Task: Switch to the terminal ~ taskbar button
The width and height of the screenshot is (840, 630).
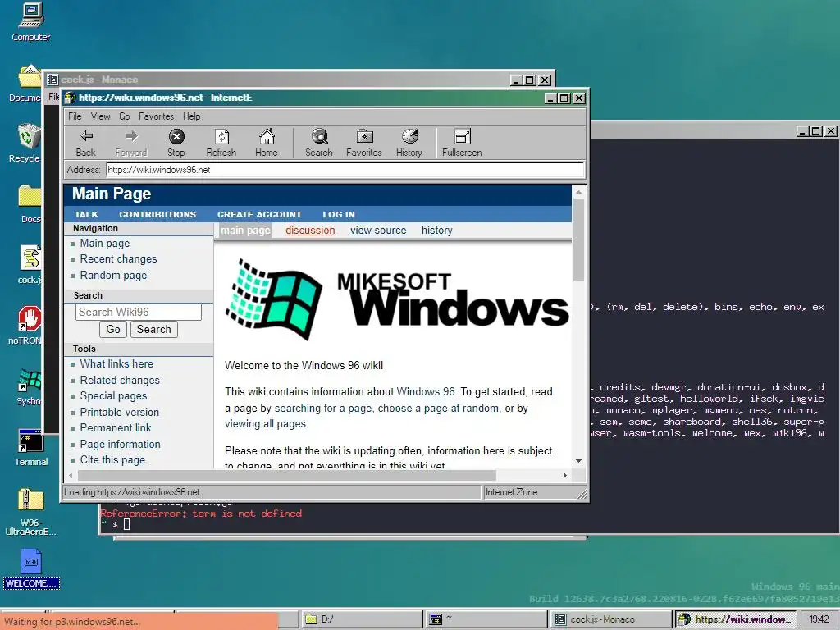Action: tap(486, 619)
